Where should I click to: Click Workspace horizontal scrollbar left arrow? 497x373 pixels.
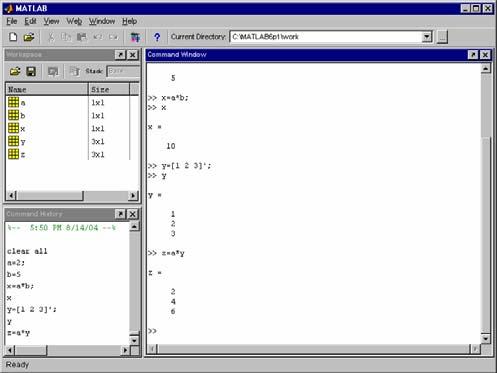(11, 195)
